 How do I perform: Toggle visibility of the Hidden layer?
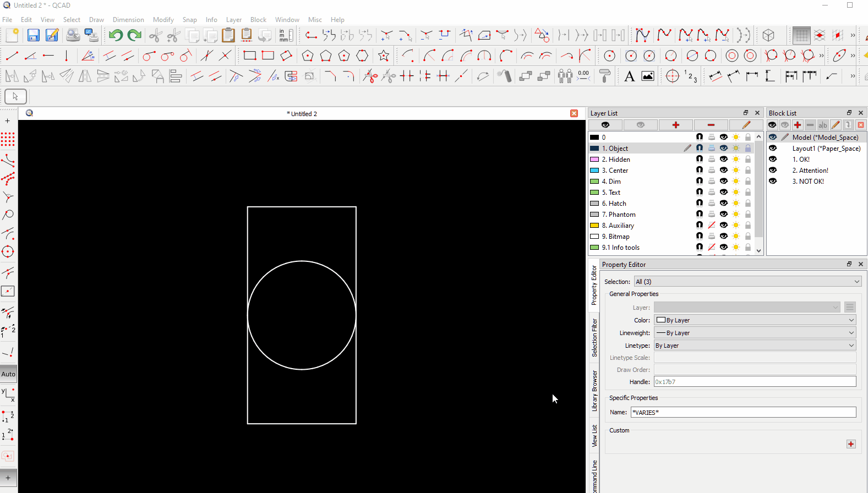(x=723, y=159)
